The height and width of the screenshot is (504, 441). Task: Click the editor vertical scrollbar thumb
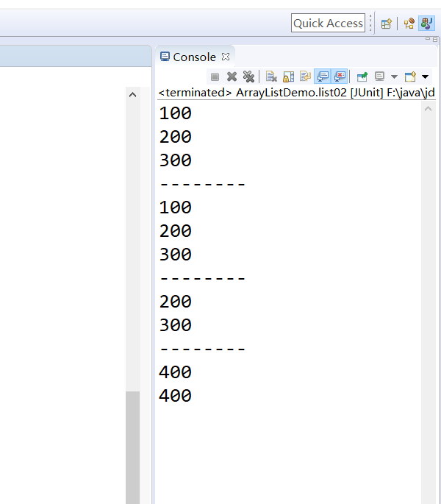(x=132, y=447)
